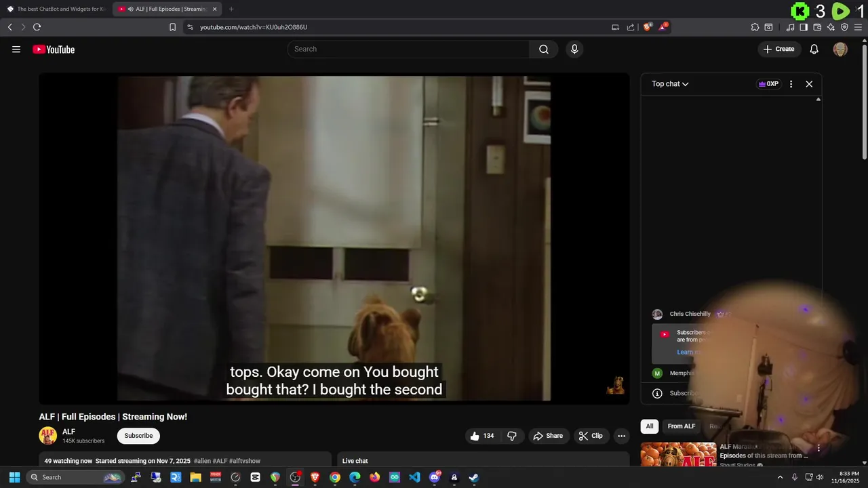Open ALF channel avatar
The image size is (868, 488).
pos(47,435)
